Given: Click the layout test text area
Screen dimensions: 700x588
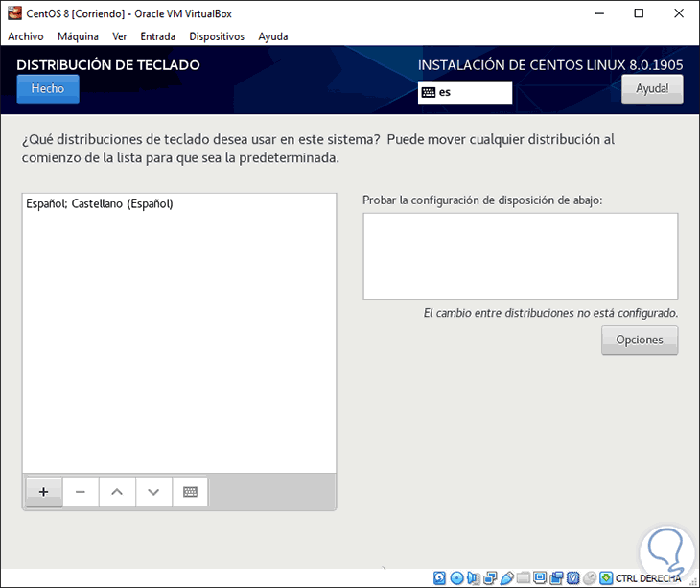Looking at the screenshot, I should [520, 256].
